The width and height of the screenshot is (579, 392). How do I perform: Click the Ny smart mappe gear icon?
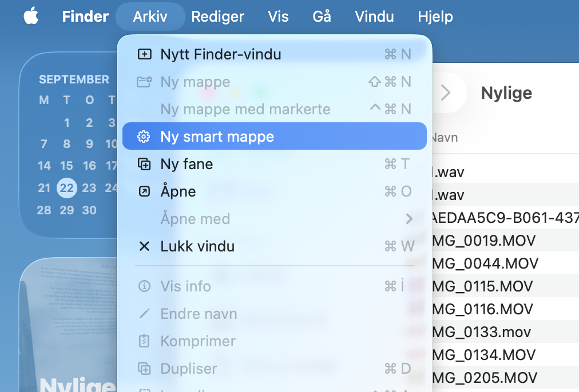click(144, 137)
